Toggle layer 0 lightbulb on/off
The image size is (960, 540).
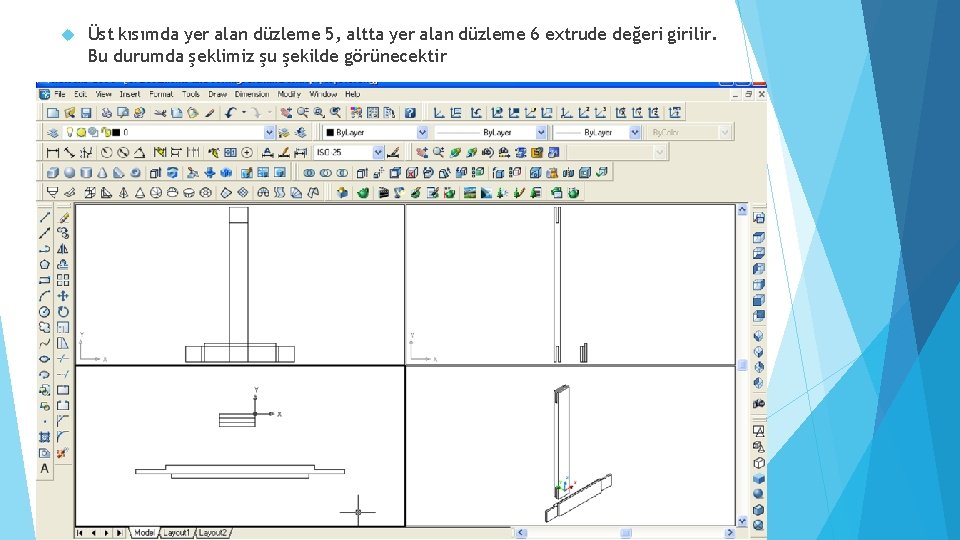click(x=70, y=132)
